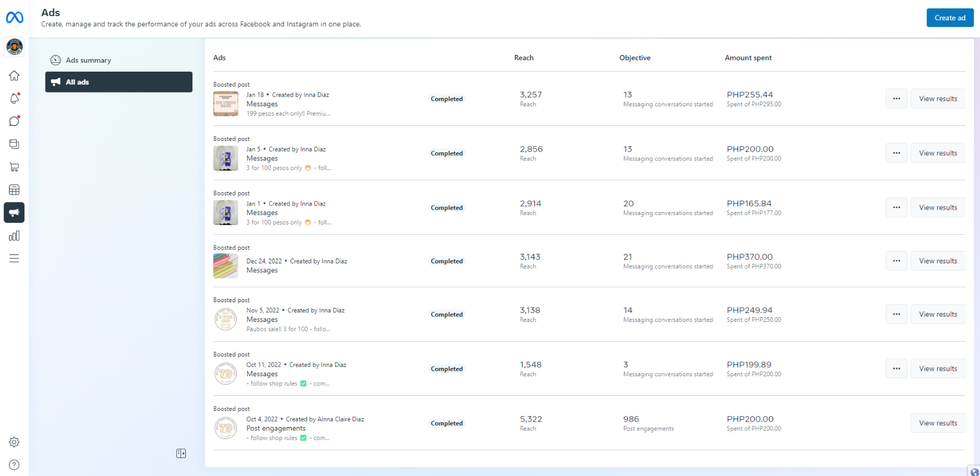Open the Help question mark icon
Screen dimensions: 980x476
[x=14, y=465]
